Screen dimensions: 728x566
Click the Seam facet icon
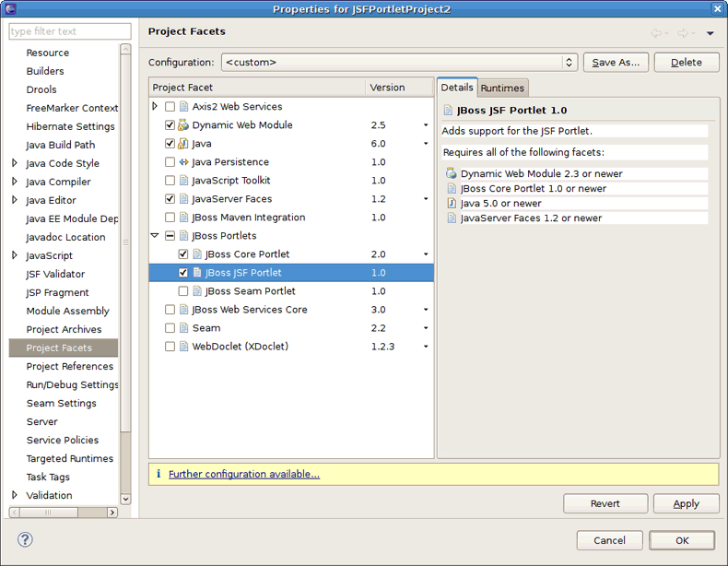184,328
